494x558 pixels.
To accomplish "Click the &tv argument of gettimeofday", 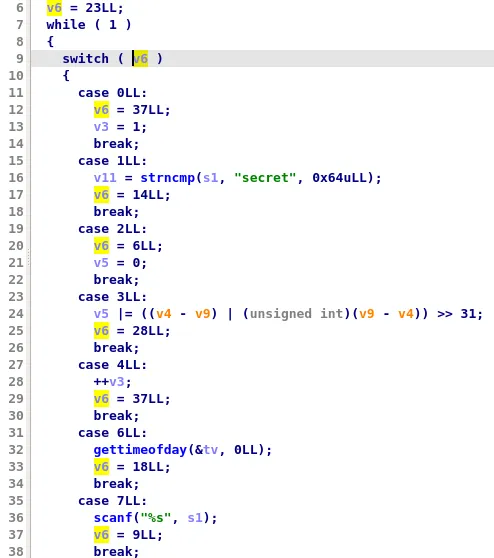I will (206, 450).
